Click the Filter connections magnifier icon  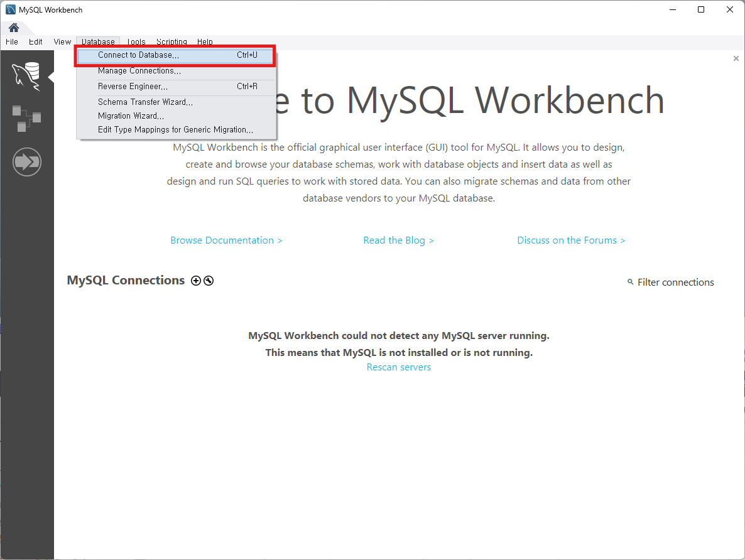[631, 282]
